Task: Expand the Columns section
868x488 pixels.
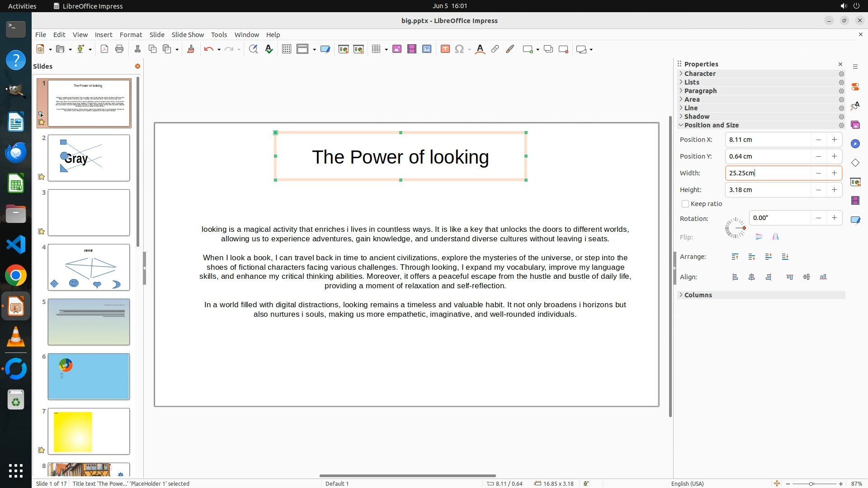Action: tap(698, 295)
